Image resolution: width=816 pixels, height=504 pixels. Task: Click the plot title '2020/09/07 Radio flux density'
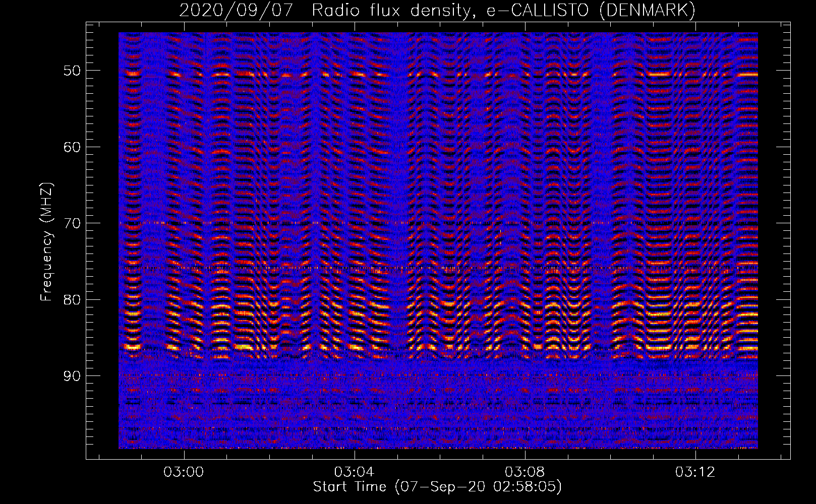[x=327, y=10]
